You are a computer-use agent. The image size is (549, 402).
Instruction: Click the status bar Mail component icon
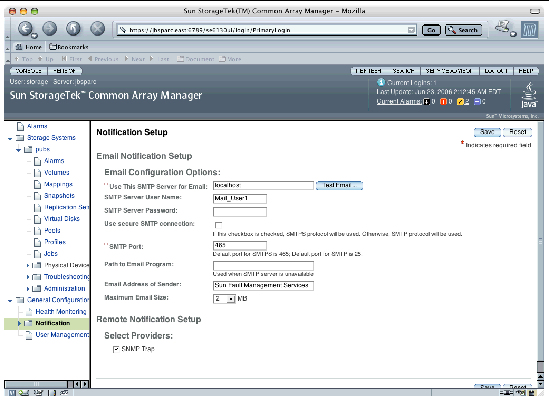pyautogui.click(x=24, y=393)
